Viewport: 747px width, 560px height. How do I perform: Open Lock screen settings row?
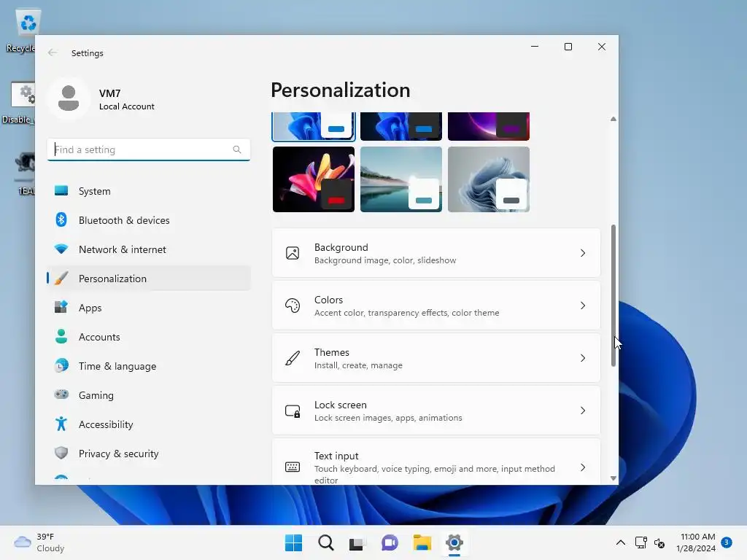click(x=436, y=410)
